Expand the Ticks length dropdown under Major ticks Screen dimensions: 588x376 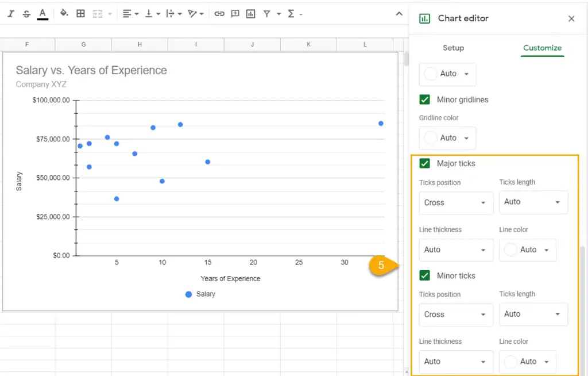coord(533,202)
